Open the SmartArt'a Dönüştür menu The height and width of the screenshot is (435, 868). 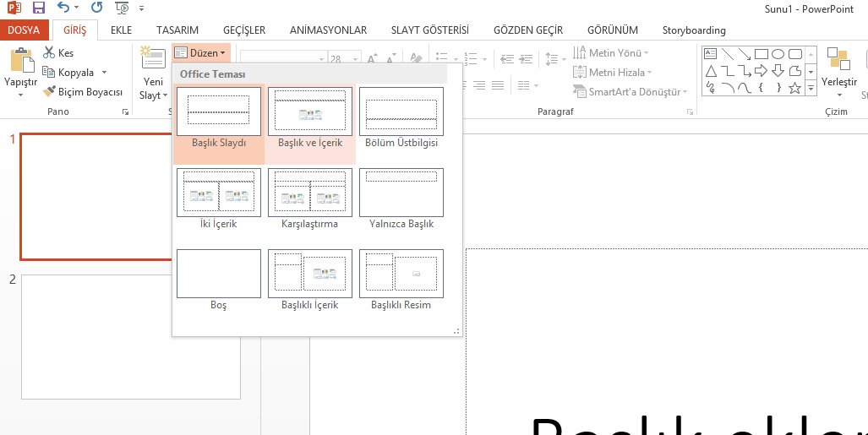tap(630, 91)
